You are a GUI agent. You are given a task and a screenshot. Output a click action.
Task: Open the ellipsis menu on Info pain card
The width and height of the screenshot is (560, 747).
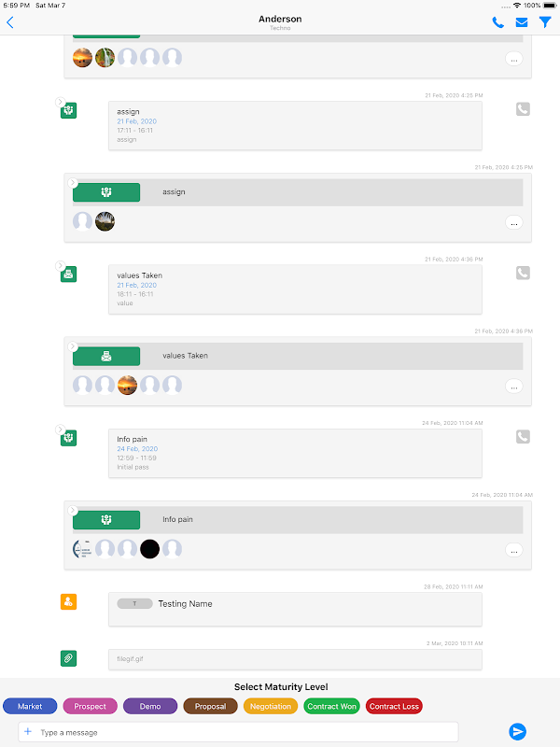pyautogui.click(x=513, y=550)
